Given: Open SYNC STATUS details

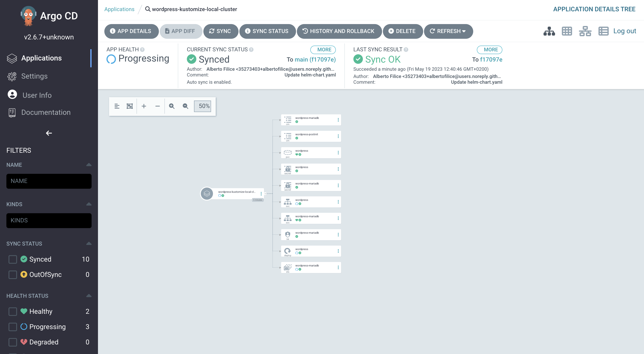Looking at the screenshot, I should [267, 31].
